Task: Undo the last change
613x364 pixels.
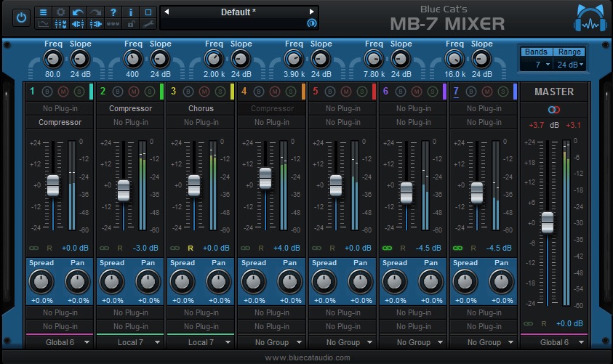Action: (x=78, y=12)
